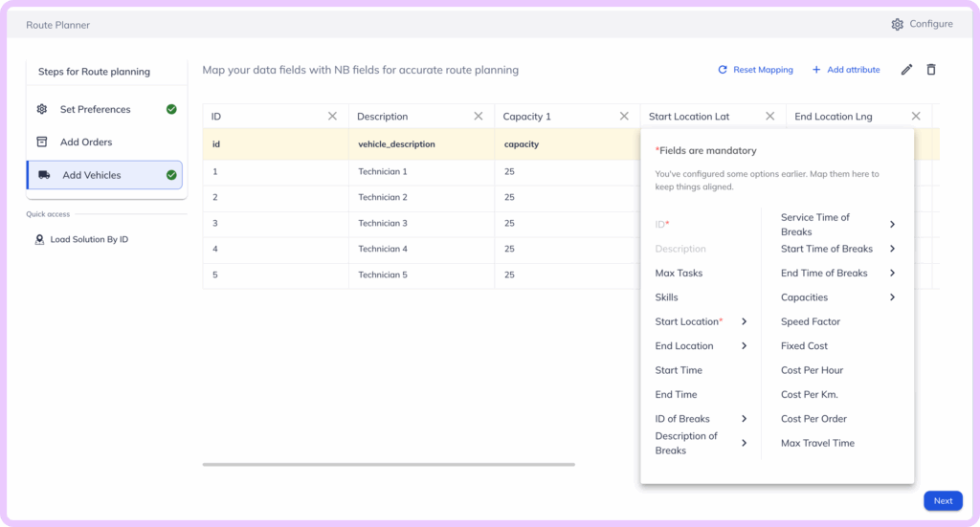Clear the Start Location Lat mapping

click(x=769, y=116)
